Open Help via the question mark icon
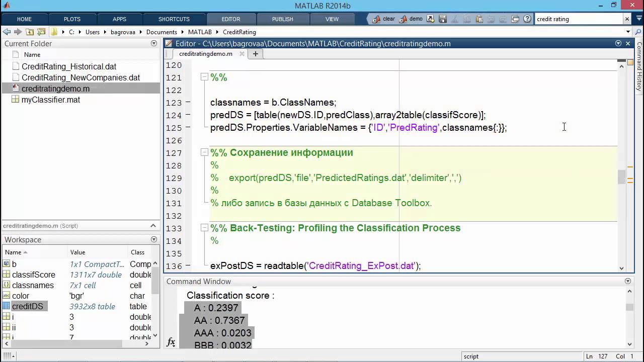Image resolution: width=644 pixels, height=362 pixels. pos(527,19)
